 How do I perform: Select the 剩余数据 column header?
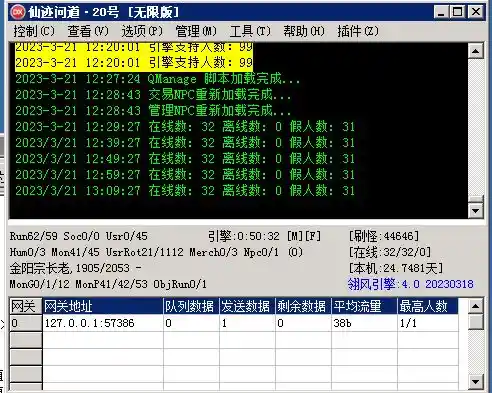coord(303,306)
